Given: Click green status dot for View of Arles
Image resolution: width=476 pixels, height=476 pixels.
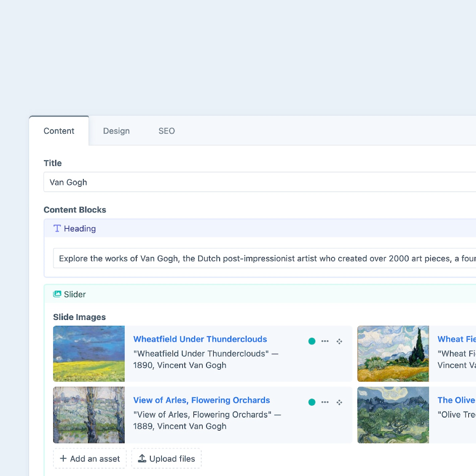Looking at the screenshot, I should pos(312,402).
